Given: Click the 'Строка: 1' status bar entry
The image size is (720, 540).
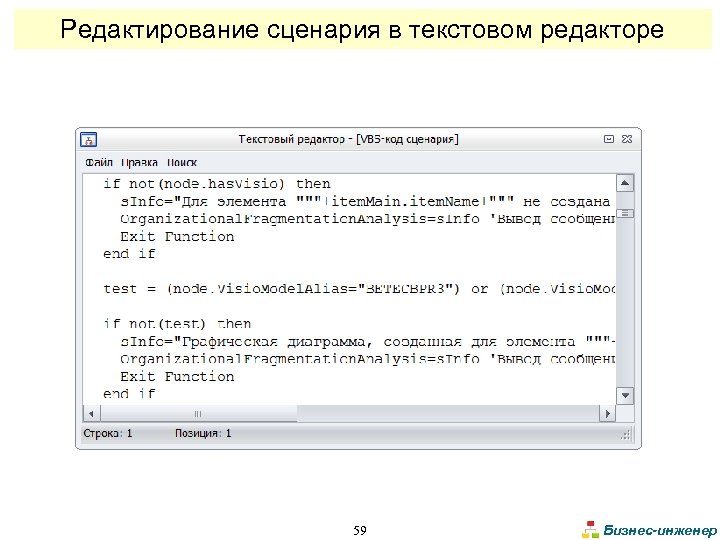Looking at the screenshot, I should (x=107, y=433).
